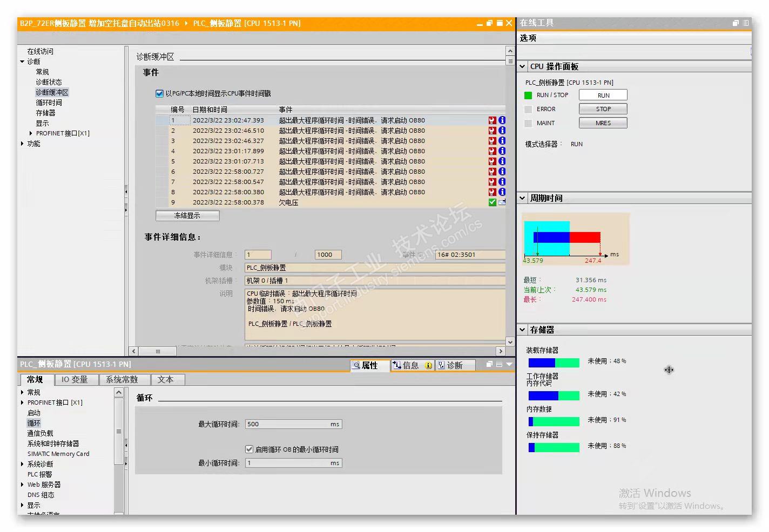Image resolution: width=769 pixels, height=532 pixels.
Task: Switch to the 信息 inspector tab
Action: (412, 365)
